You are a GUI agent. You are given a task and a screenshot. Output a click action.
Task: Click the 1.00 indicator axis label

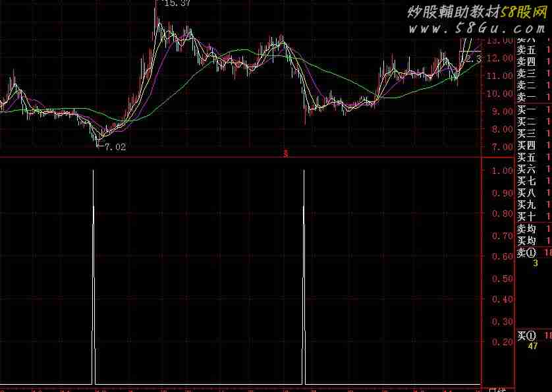503,171
